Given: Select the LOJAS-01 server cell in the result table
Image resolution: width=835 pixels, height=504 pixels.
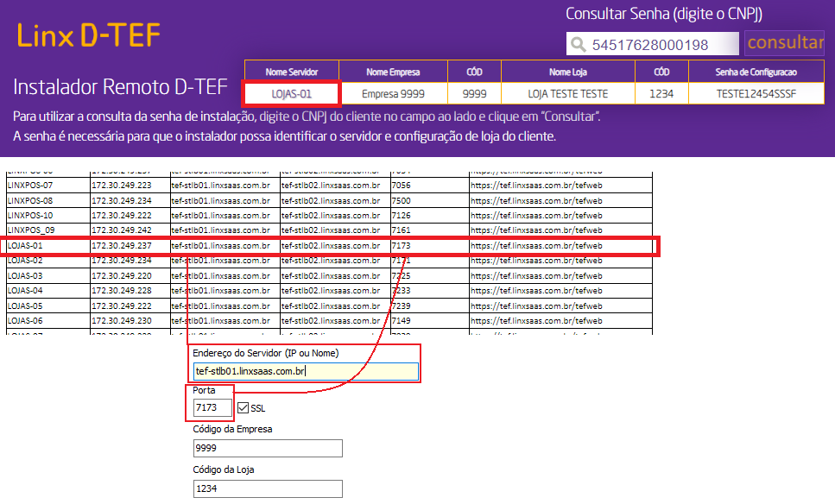Looking at the screenshot, I should pos(291,94).
